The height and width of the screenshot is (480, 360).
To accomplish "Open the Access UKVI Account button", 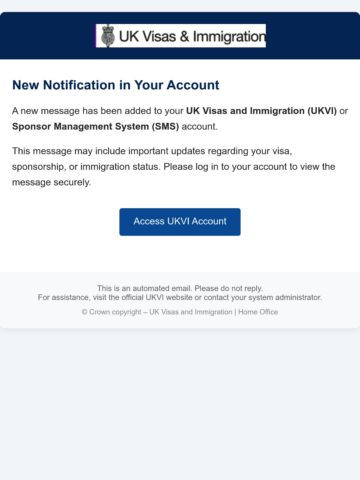I will pyautogui.click(x=180, y=222).
